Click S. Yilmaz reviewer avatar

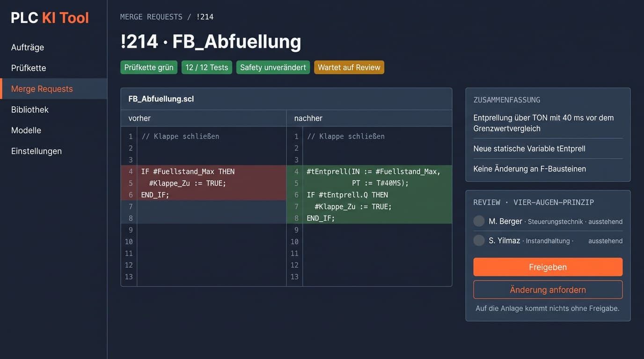479,240
